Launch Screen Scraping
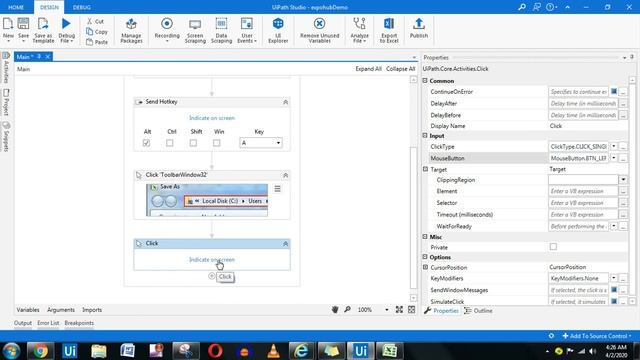This screenshot has width=640, height=360. pos(195,30)
